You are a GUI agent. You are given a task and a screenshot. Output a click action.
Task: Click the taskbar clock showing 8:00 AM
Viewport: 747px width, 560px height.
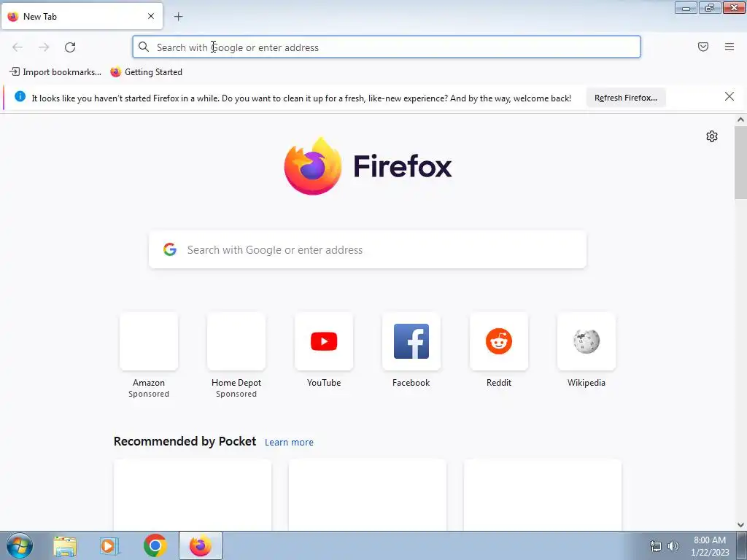click(709, 545)
